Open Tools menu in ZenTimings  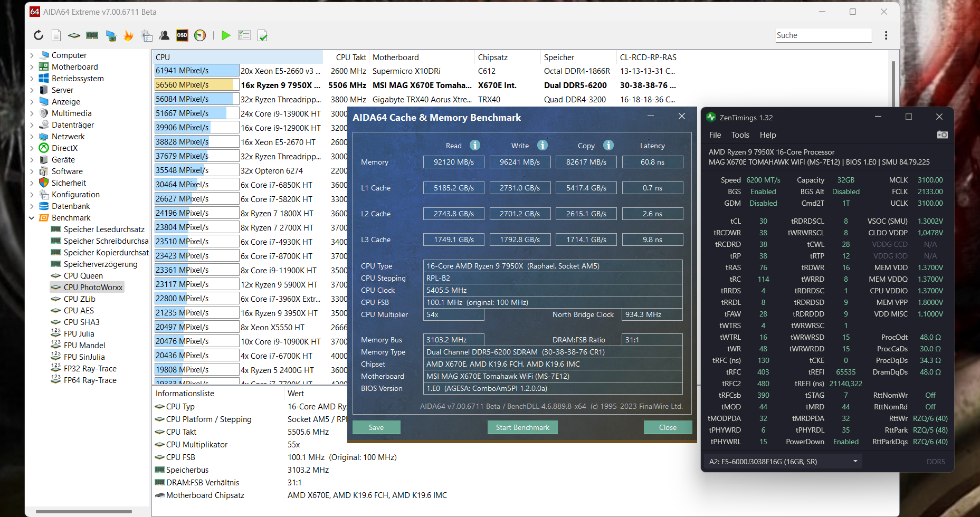(x=740, y=135)
